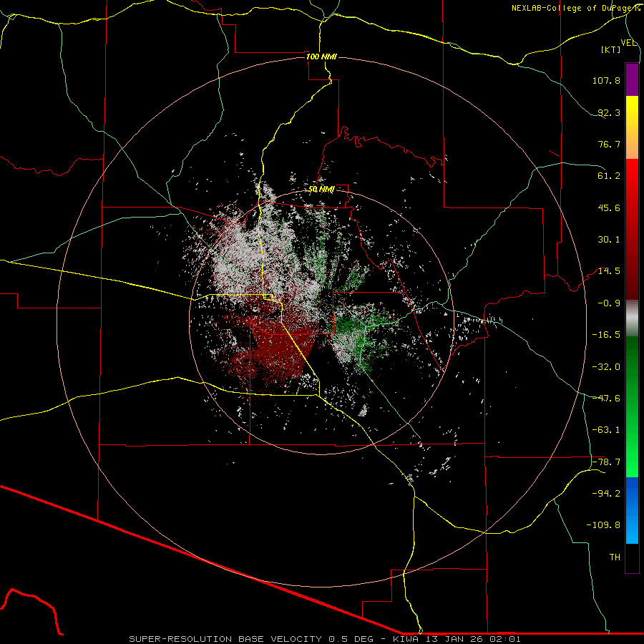Click the VEL legend title
This screenshot has height=644, width=644.
click(x=628, y=43)
